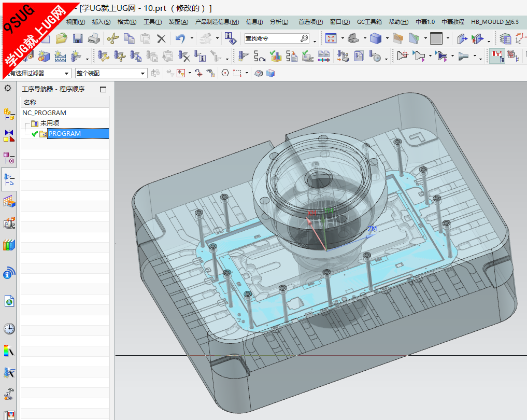This screenshot has height=420, width=527.
Task: Click the Edit Object wrench icon
Action: coord(103,56)
